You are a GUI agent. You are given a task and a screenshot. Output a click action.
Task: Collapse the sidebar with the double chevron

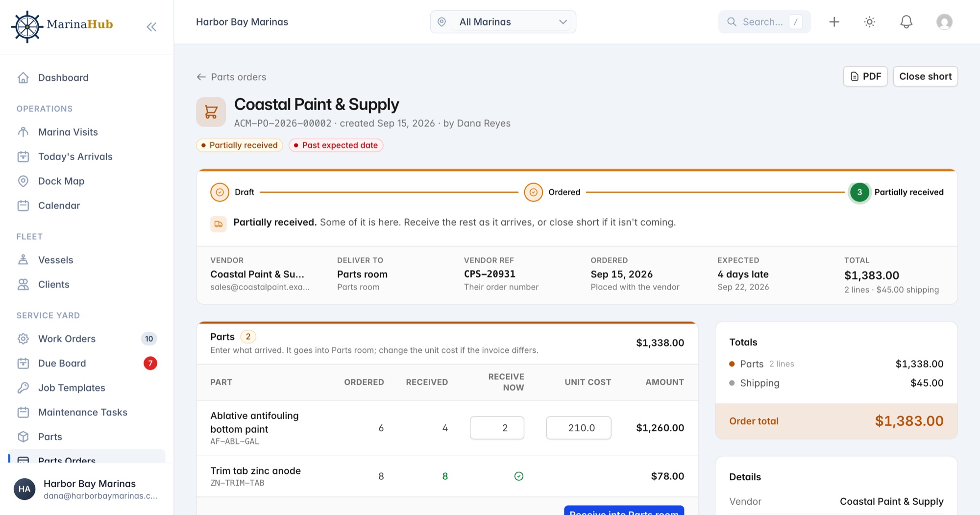(x=151, y=26)
